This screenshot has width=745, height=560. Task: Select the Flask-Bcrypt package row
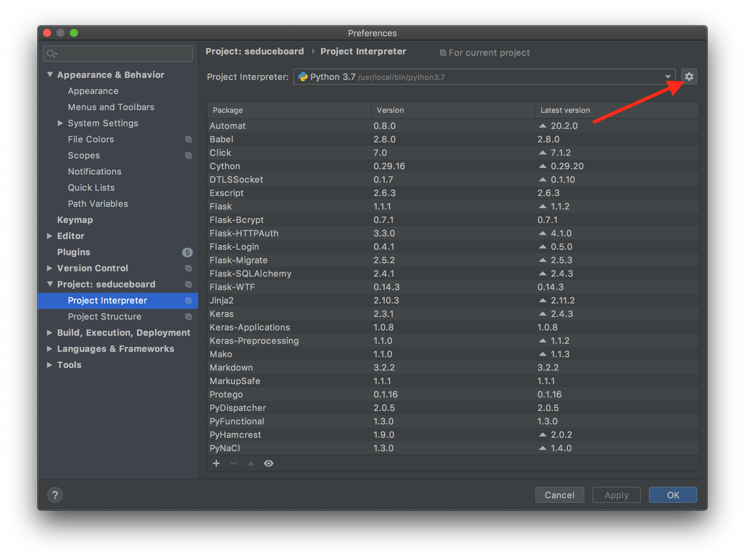tap(453, 220)
